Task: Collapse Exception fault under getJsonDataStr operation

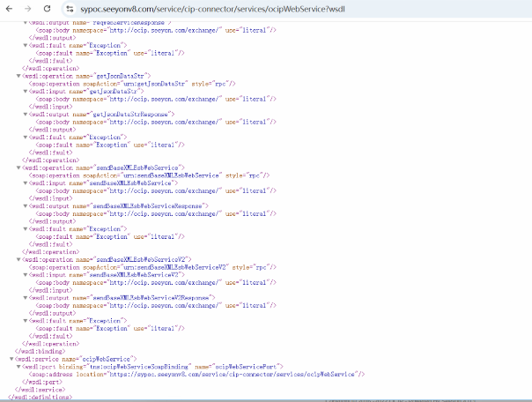Action: pyautogui.click(x=26, y=138)
